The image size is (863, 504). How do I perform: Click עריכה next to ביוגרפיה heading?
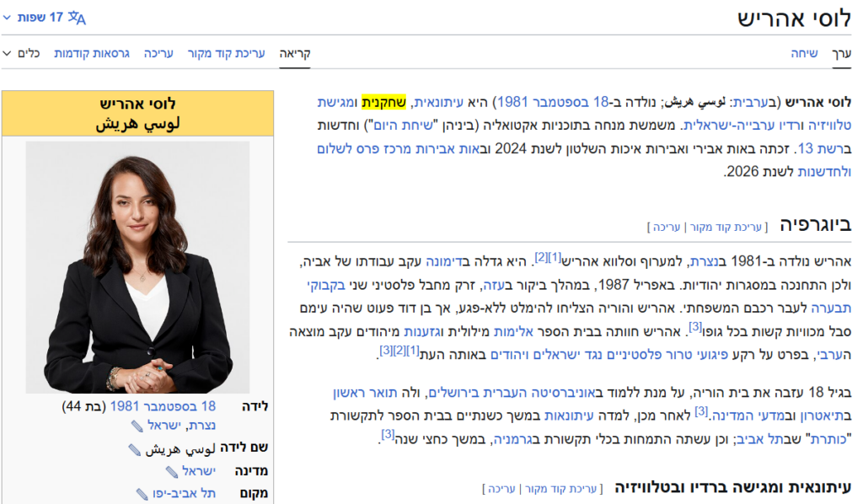[x=667, y=227]
